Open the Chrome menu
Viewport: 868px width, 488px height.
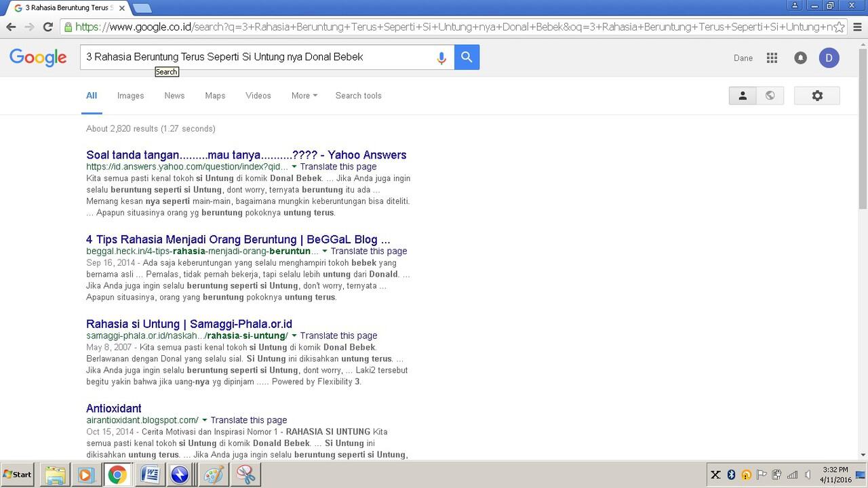[857, 27]
